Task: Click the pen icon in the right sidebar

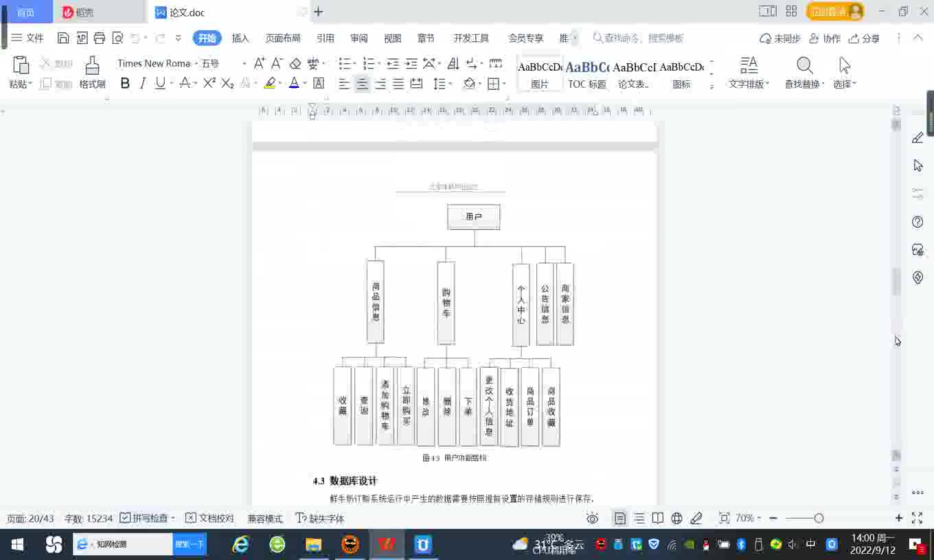Action: tap(918, 138)
